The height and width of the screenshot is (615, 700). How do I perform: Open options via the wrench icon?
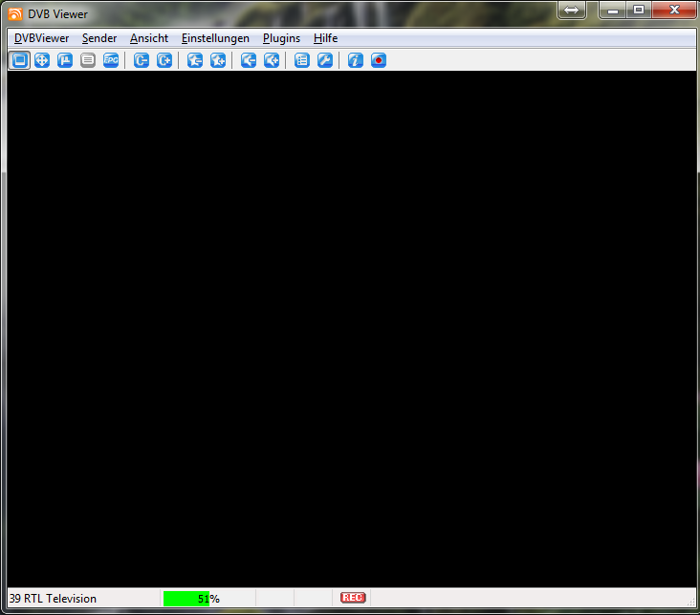coord(325,60)
